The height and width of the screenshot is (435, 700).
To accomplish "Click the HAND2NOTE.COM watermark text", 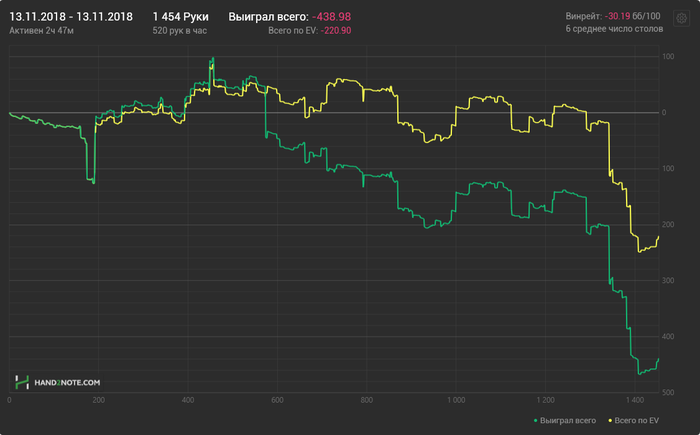I will point(67,383).
